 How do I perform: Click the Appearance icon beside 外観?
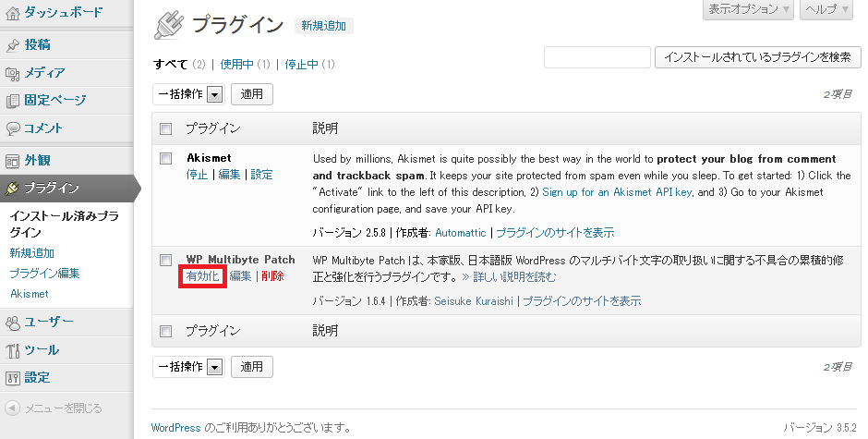[x=12, y=160]
